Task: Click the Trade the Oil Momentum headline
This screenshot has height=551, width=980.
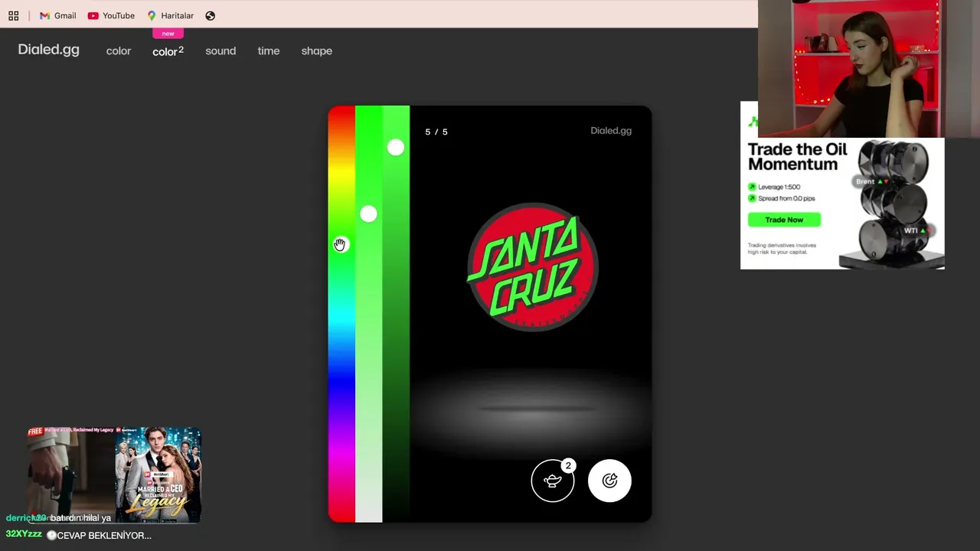Action: click(x=798, y=157)
